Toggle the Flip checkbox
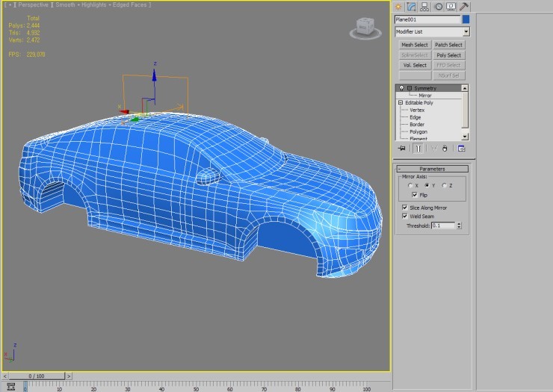 [x=415, y=195]
